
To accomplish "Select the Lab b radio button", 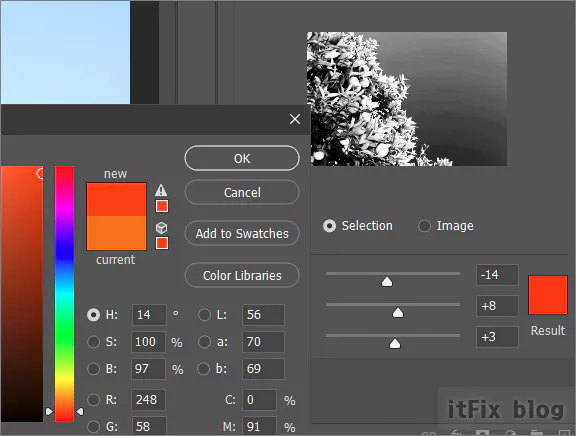I will click(x=204, y=368).
